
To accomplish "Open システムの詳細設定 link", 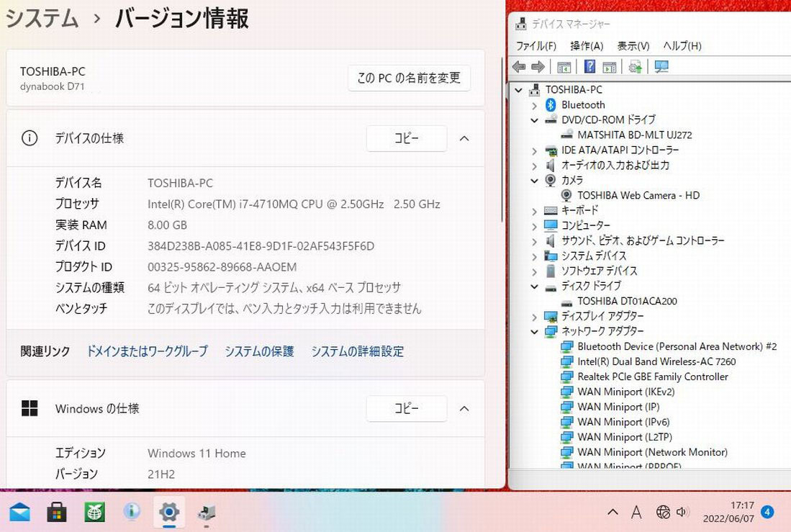I will pyautogui.click(x=358, y=351).
